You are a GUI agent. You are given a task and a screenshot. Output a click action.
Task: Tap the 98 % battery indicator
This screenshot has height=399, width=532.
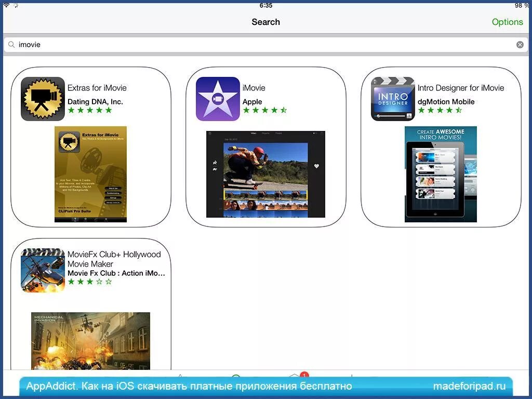tap(522, 5)
